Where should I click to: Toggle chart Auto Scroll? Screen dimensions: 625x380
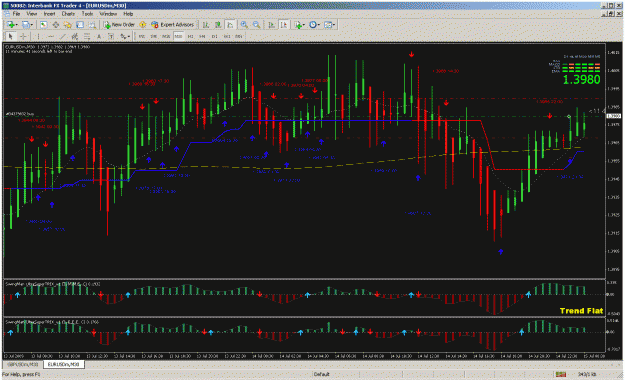click(271, 25)
